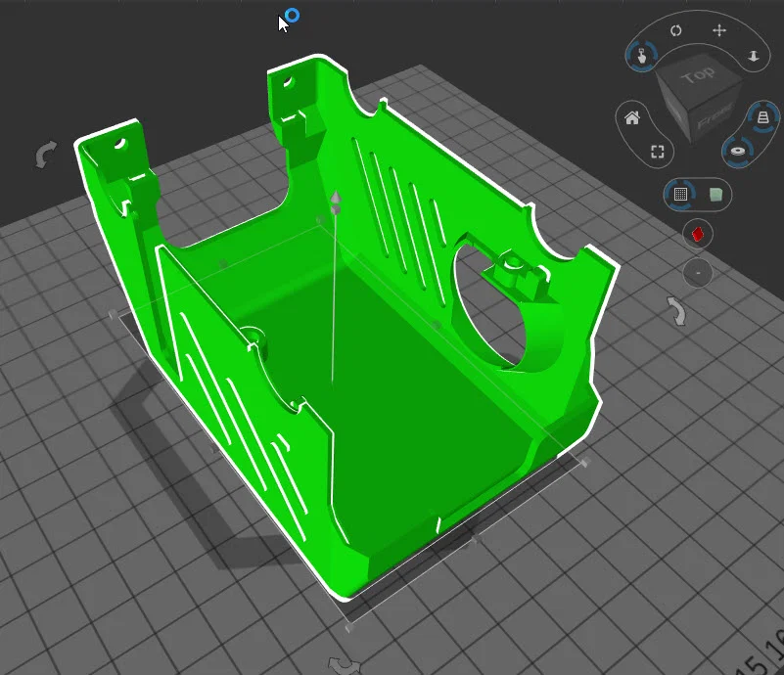The height and width of the screenshot is (675, 784).
Task: Click curved rotate arrow left of model
Action: [45, 155]
